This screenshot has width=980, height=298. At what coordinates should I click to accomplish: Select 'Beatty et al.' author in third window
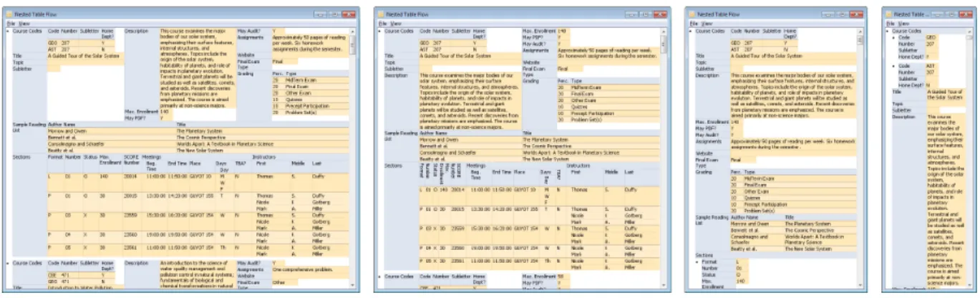pyautogui.click(x=744, y=247)
